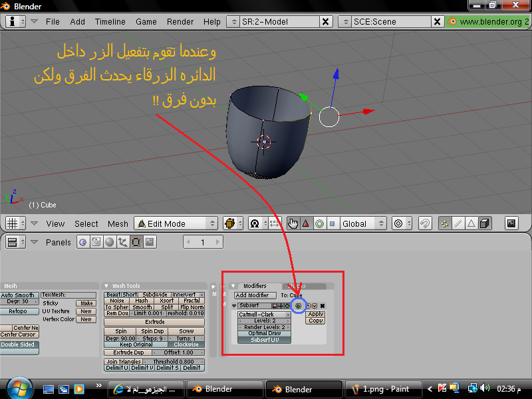Select vertex select mode icon
The width and height of the screenshot is (532, 399).
445,223
